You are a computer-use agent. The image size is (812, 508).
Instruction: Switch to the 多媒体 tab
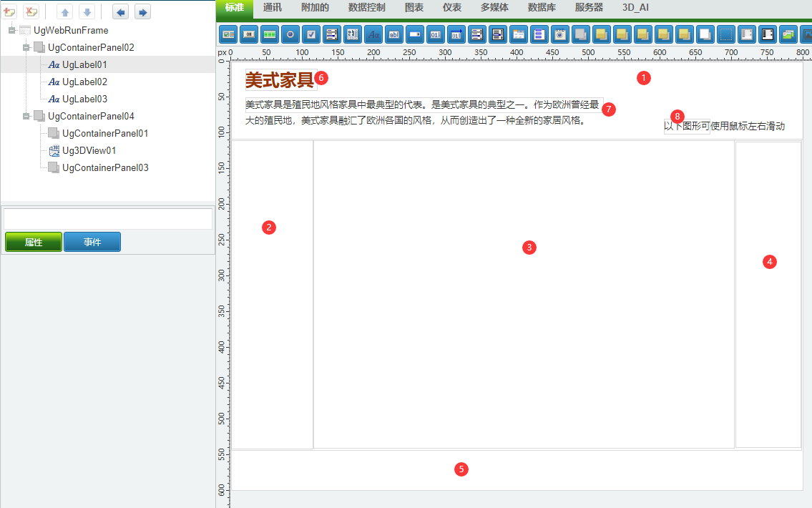point(494,8)
